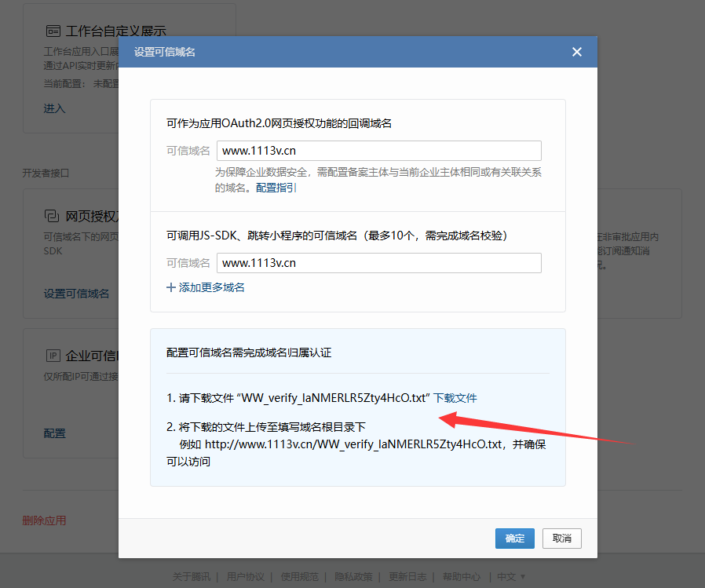This screenshot has height=588, width=705.
Task: Click the OAuth2.0 回调域名 input field
Action: [379, 151]
